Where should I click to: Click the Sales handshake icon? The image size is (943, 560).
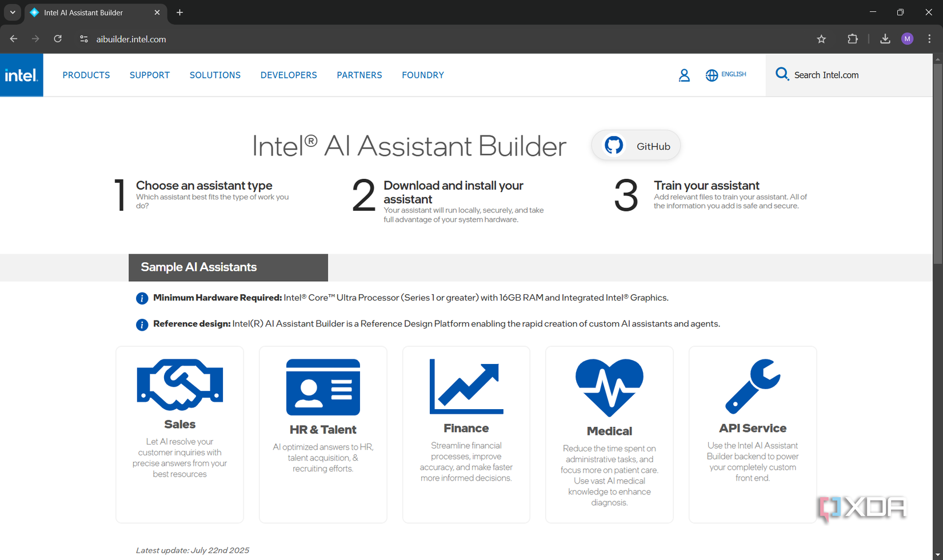(x=179, y=385)
